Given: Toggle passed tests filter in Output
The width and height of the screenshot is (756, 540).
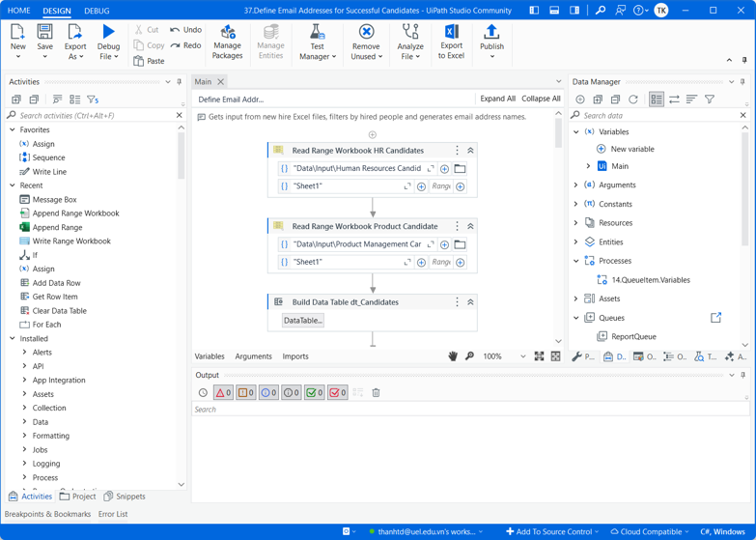Looking at the screenshot, I should tap(315, 393).
